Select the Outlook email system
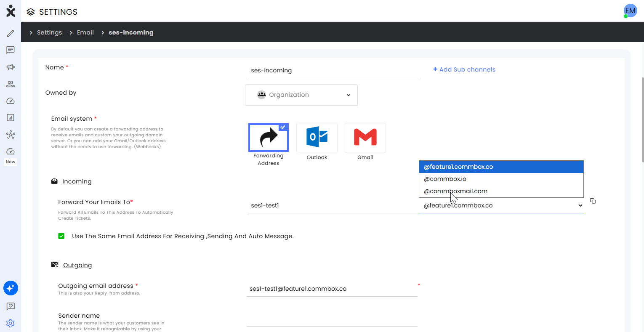 click(x=317, y=138)
